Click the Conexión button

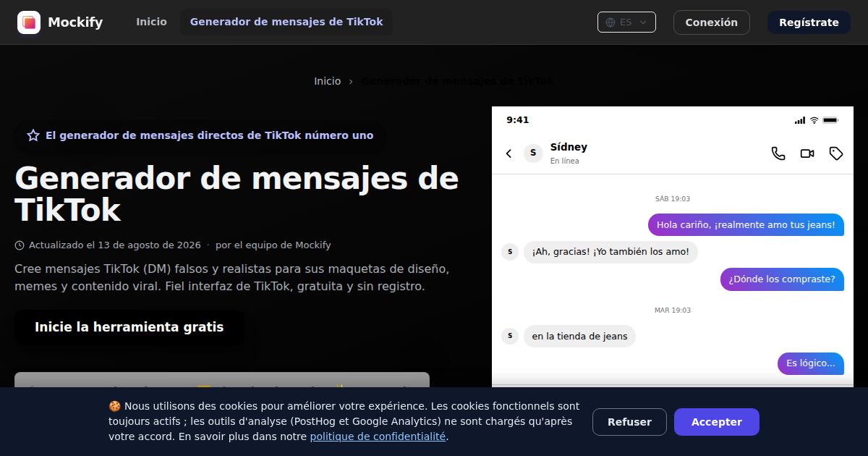[x=712, y=22]
